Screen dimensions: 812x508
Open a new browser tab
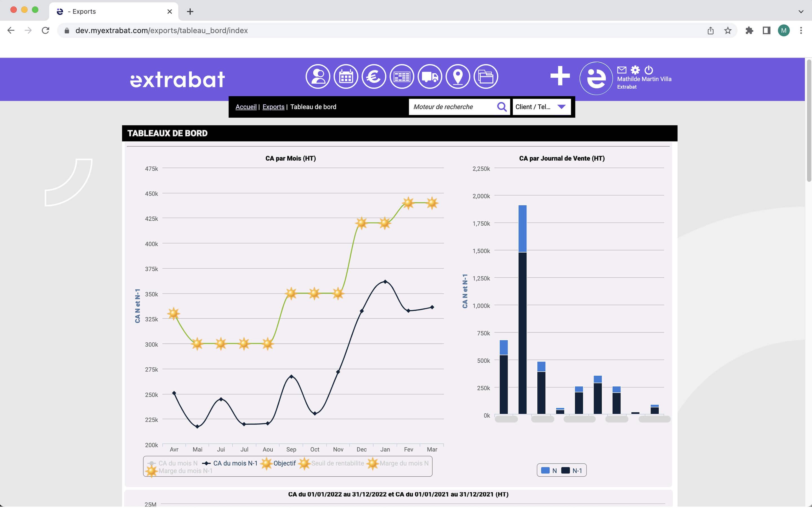190,11
